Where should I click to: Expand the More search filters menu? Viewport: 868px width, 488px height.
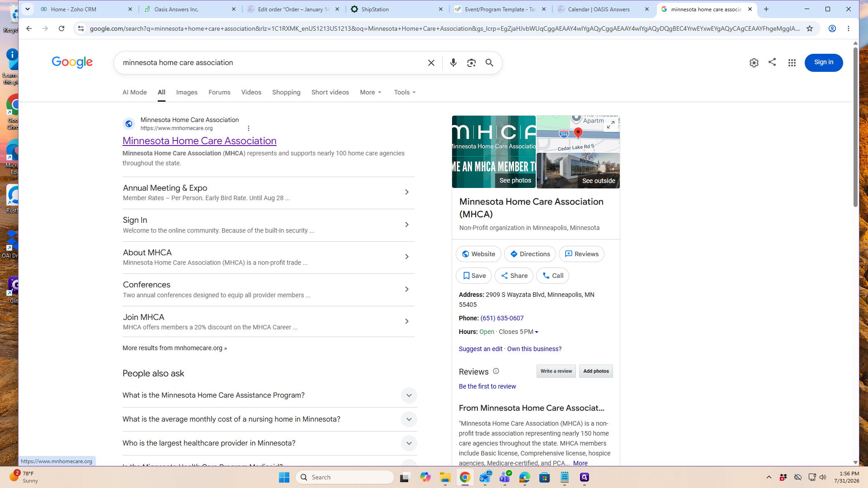click(x=371, y=92)
